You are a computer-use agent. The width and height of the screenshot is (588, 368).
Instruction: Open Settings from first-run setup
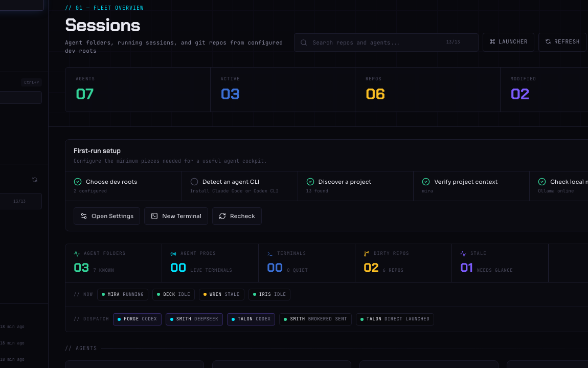click(x=107, y=216)
